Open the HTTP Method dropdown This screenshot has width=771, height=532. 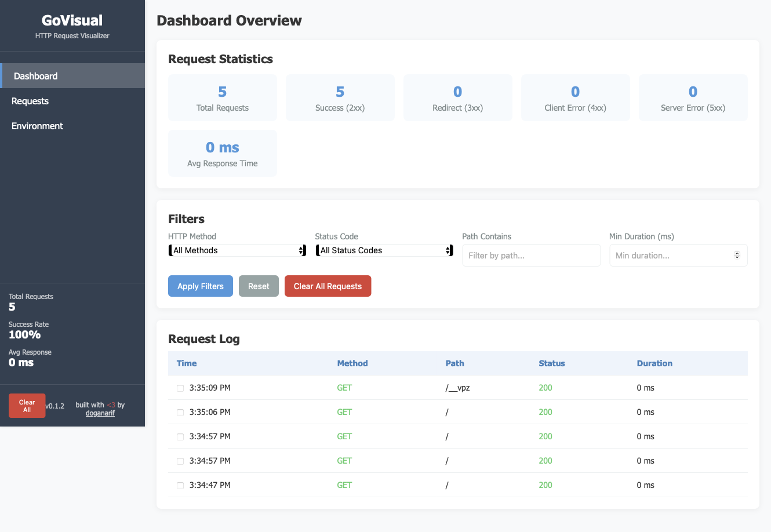237,250
